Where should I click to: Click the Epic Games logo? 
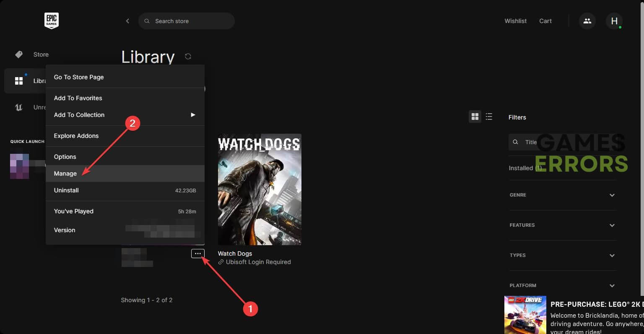click(51, 21)
